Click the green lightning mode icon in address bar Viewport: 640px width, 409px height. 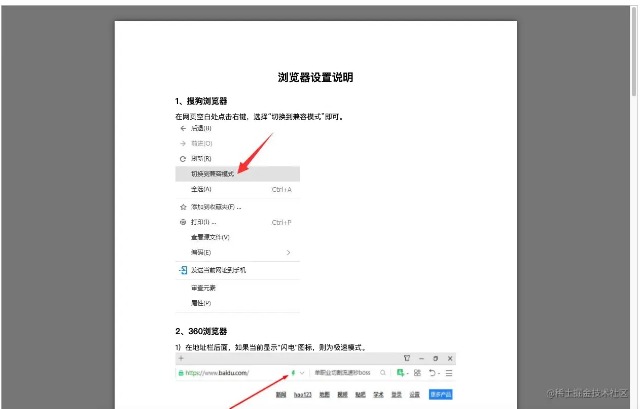(x=293, y=373)
